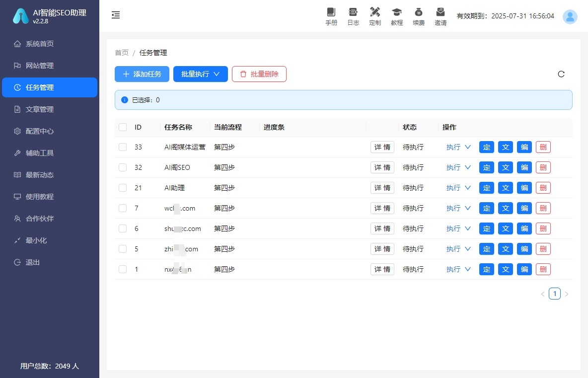Viewport: 588px width, 378px height.
Task: Click 详情 for the AI阁媒体运营 task
Action: [x=382, y=147]
